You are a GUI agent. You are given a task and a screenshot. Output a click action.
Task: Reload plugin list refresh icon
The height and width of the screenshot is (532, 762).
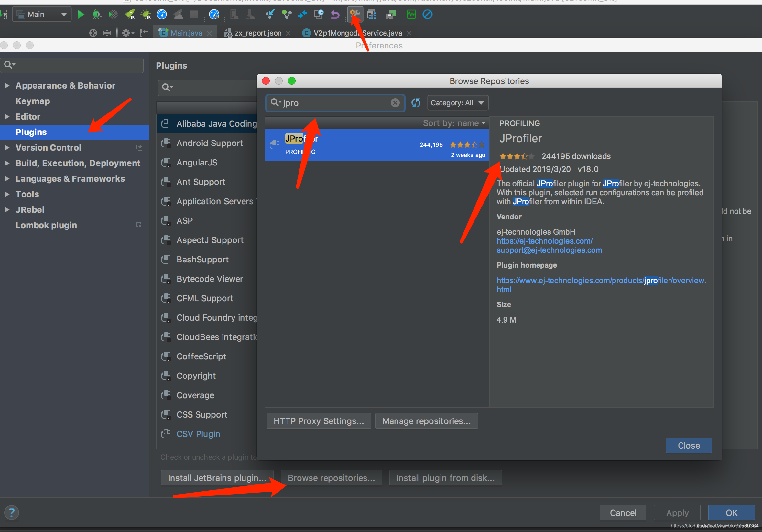[x=416, y=103]
